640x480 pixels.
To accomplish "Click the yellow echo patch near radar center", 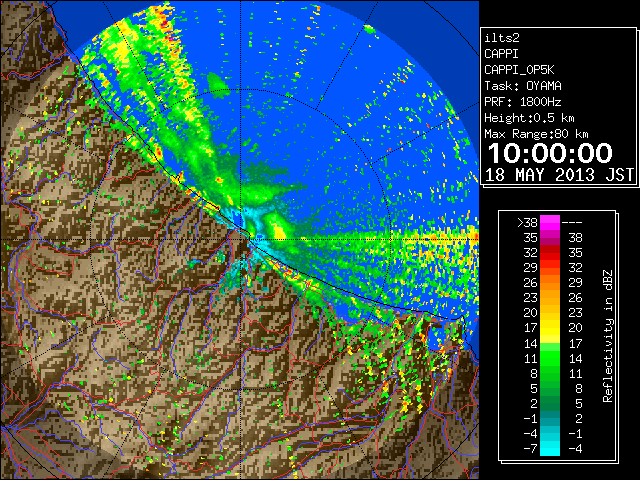I will click(280, 232).
